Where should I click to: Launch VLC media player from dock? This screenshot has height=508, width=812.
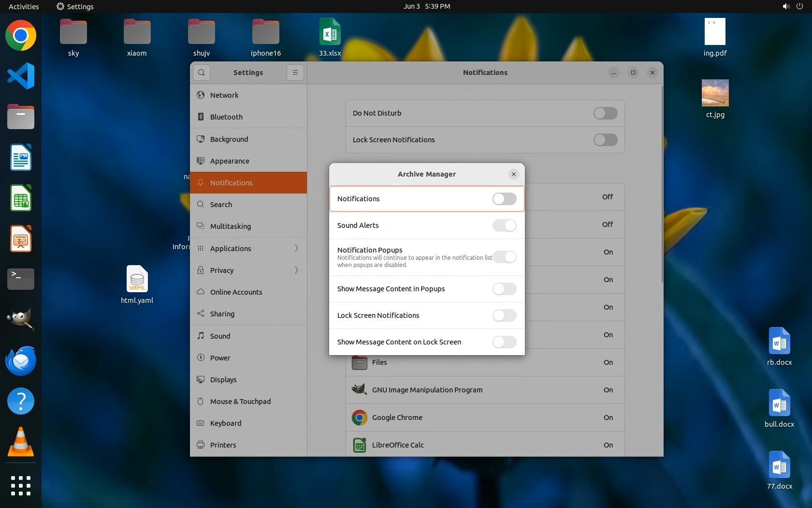(x=21, y=442)
